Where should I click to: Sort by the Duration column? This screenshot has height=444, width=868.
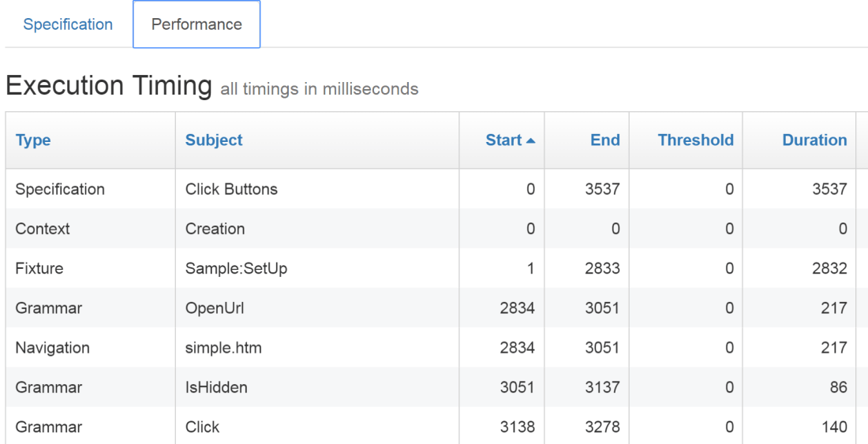pos(814,140)
